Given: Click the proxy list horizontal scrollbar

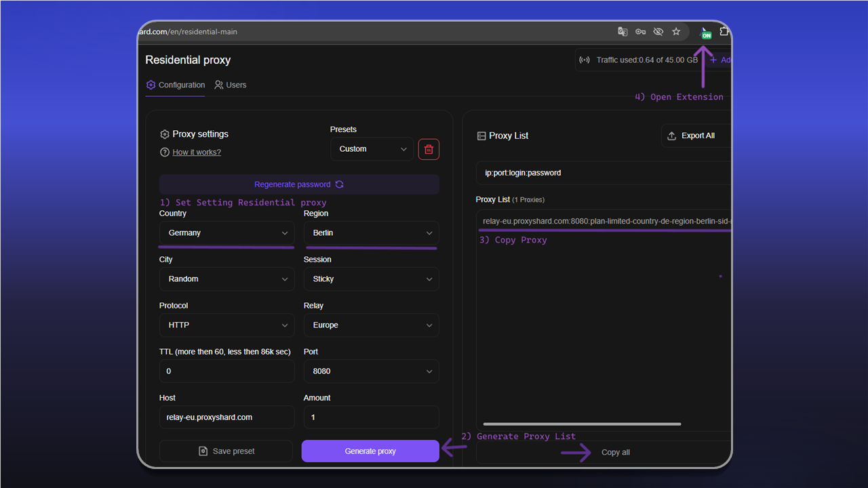Looking at the screenshot, I should pos(582,424).
